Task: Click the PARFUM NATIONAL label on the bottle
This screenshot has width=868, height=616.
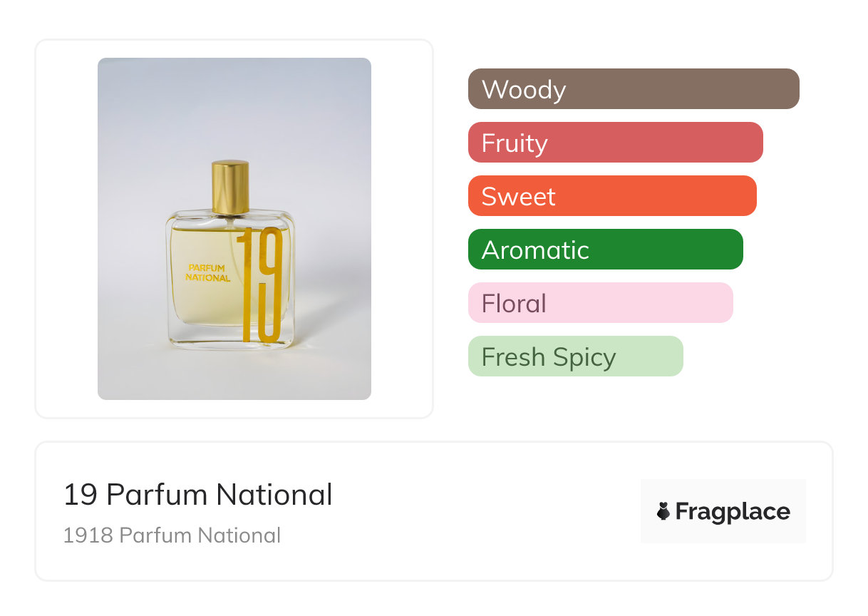Action: [x=207, y=273]
